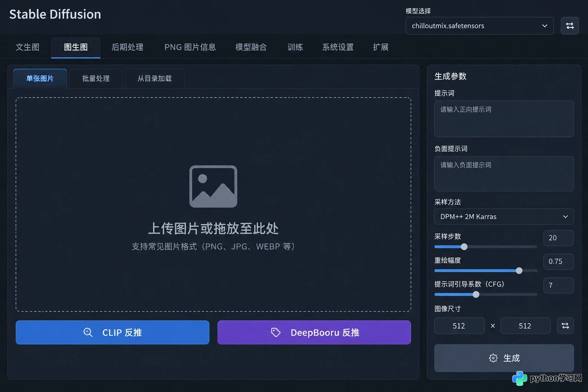Click the 重绘幅度 slider handle
This screenshot has width=588, height=392.
point(519,271)
